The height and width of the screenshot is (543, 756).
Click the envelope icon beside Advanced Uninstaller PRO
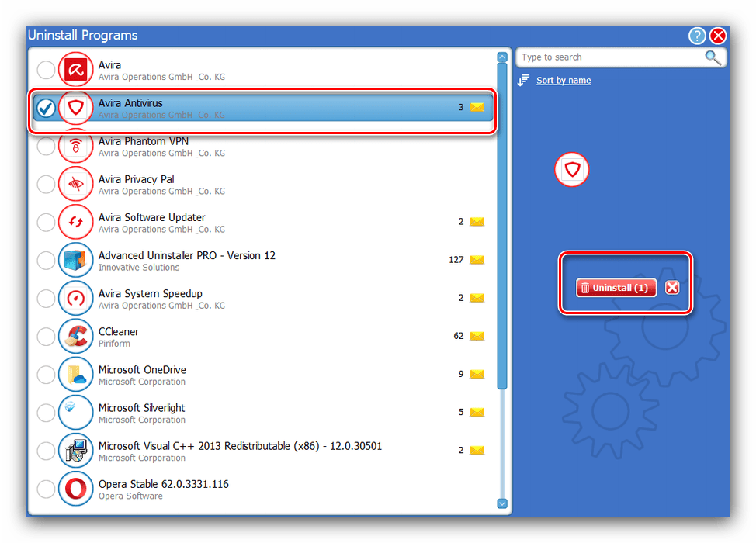tap(477, 260)
